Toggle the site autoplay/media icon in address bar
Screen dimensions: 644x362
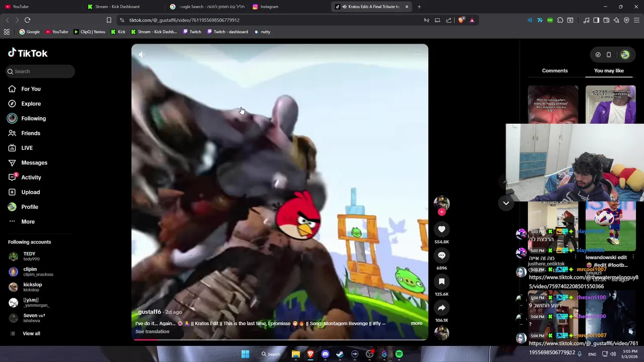click(x=427, y=20)
